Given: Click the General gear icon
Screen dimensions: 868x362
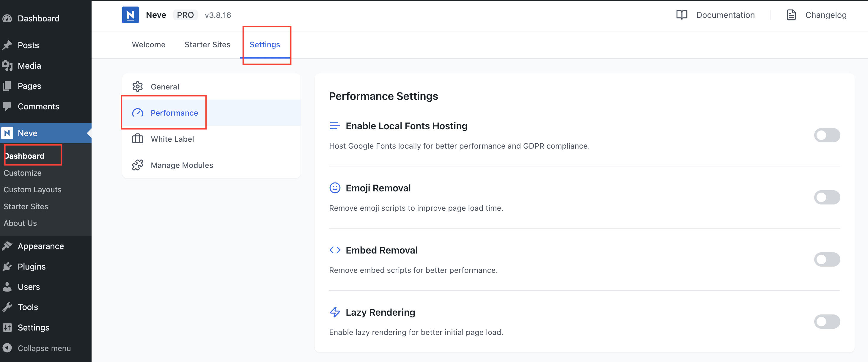Looking at the screenshot, I should click(137, 86).
